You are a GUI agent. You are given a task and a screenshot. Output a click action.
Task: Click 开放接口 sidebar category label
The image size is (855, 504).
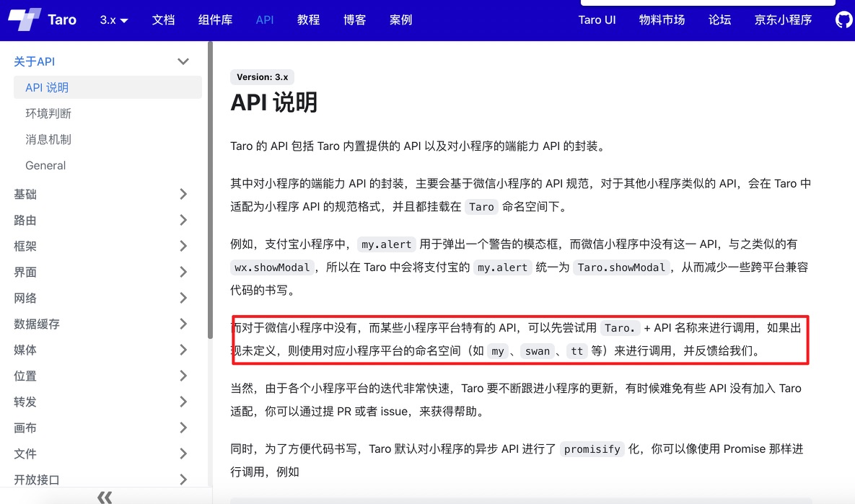37,479
